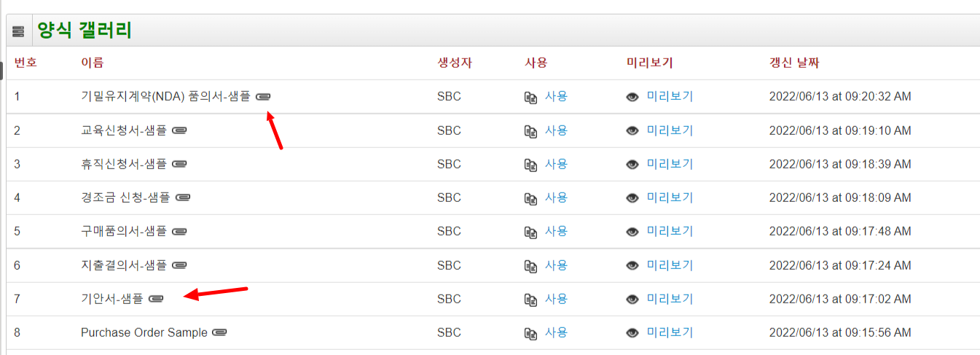Click copy icon in 휴직신청서-샘플 row
Screen dimensions: 980x355
(530, 165)
